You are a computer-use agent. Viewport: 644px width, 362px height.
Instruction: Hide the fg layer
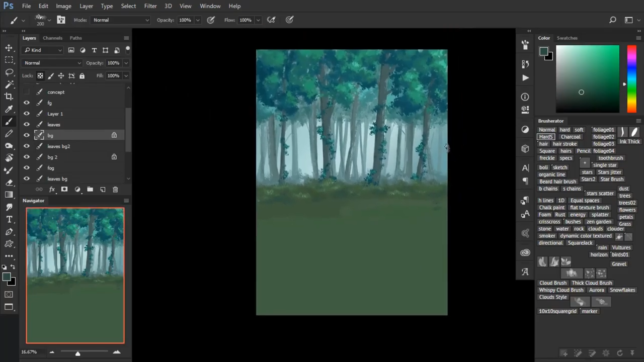coord(27,103)
